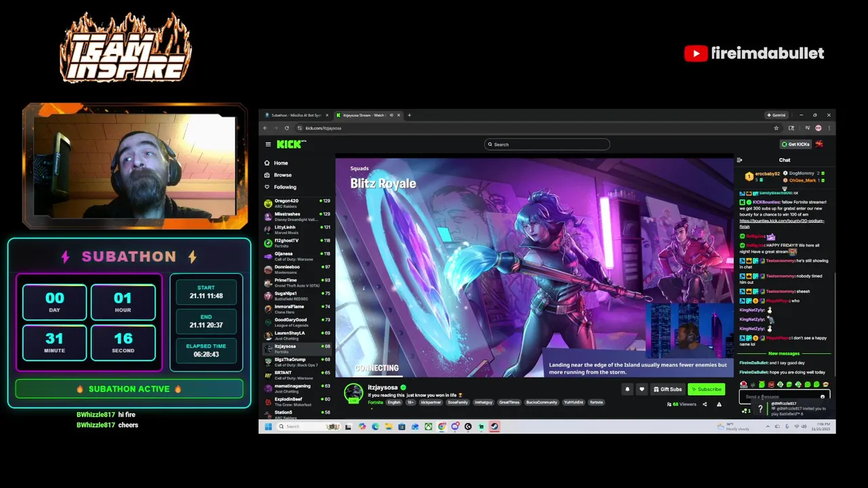Click the kick.com/itzjaysosa address bar
The height and width of the screenshot is (488, 868).
536,128
